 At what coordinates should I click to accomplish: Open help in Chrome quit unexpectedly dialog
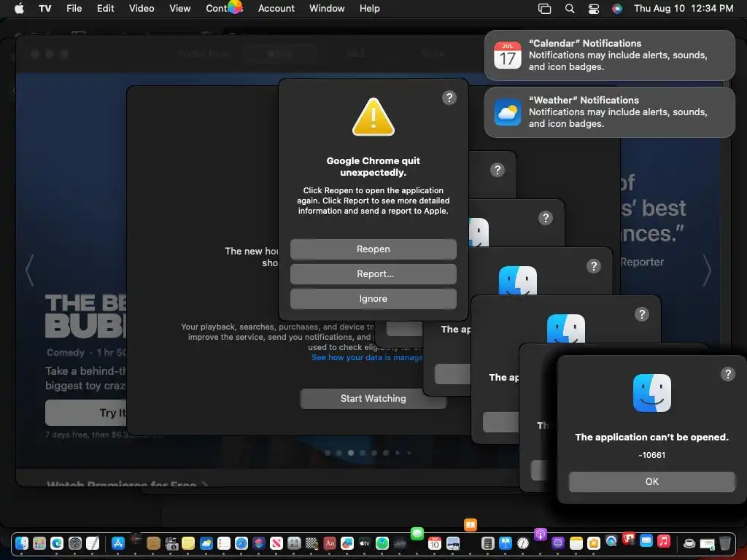[449, 98]
